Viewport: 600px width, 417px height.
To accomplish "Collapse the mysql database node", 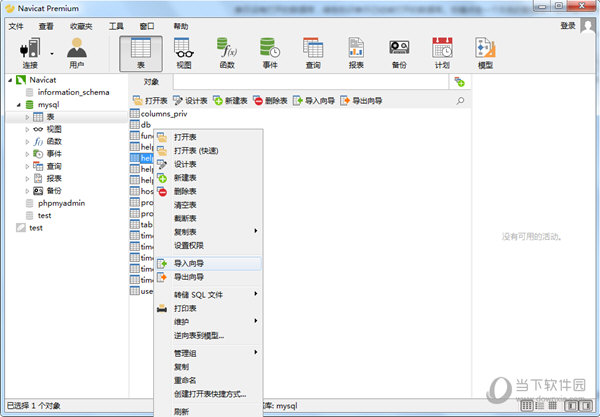I will [x=19, y=104].
